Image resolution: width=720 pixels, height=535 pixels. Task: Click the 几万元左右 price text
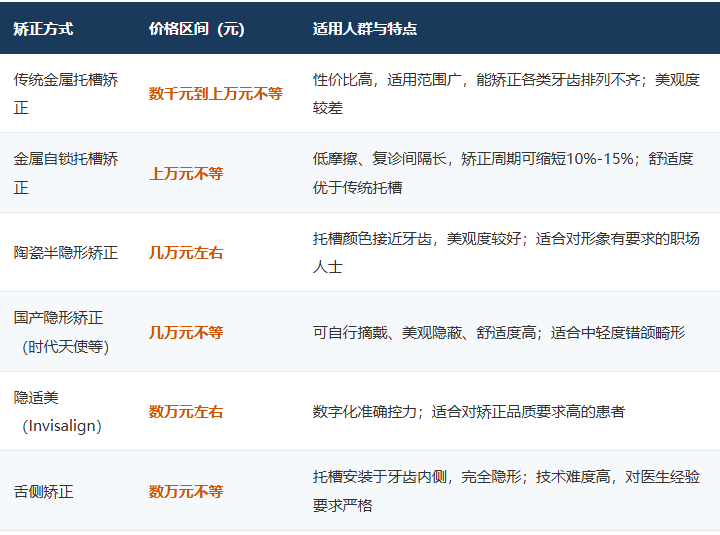186,253
